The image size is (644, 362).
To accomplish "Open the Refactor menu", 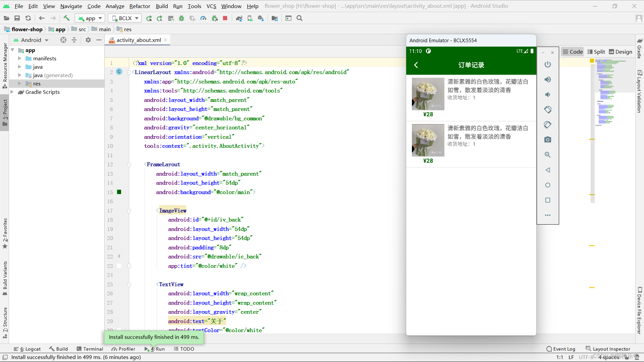I will pos(140,6).
